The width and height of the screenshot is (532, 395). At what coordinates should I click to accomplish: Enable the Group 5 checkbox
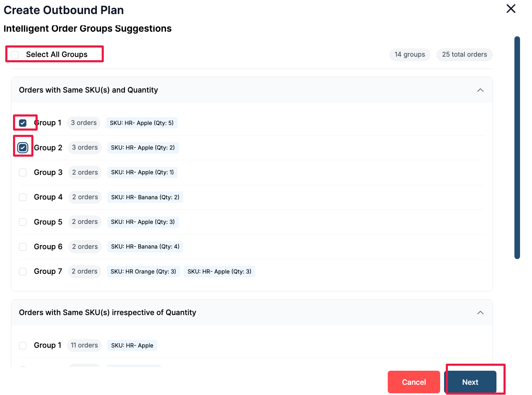tap(23, 222)
